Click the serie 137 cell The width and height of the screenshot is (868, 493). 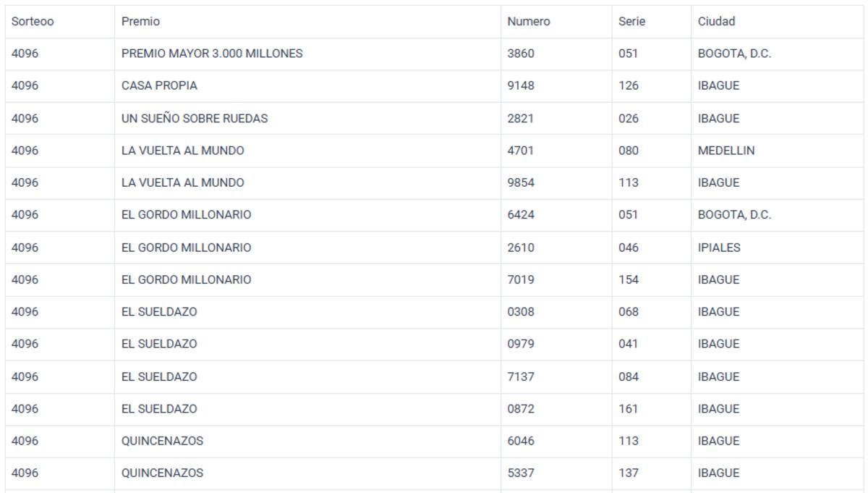(x=629, y=473)
